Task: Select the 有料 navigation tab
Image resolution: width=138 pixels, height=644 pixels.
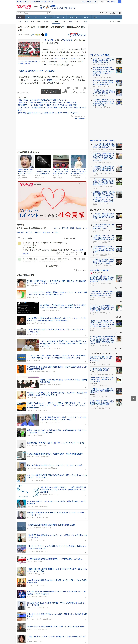Action: point(95,17)
